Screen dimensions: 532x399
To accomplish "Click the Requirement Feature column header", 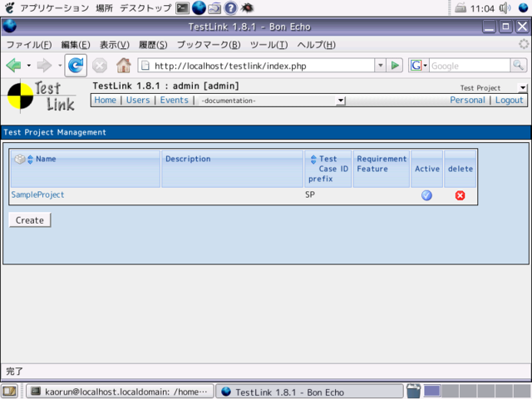I will pos(382,169).
